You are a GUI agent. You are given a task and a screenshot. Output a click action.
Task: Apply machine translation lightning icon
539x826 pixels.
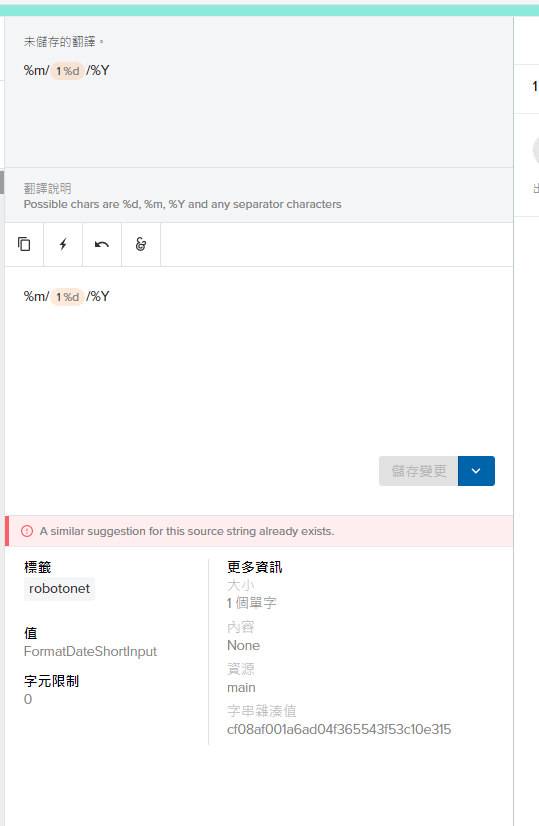coord(63,244)
